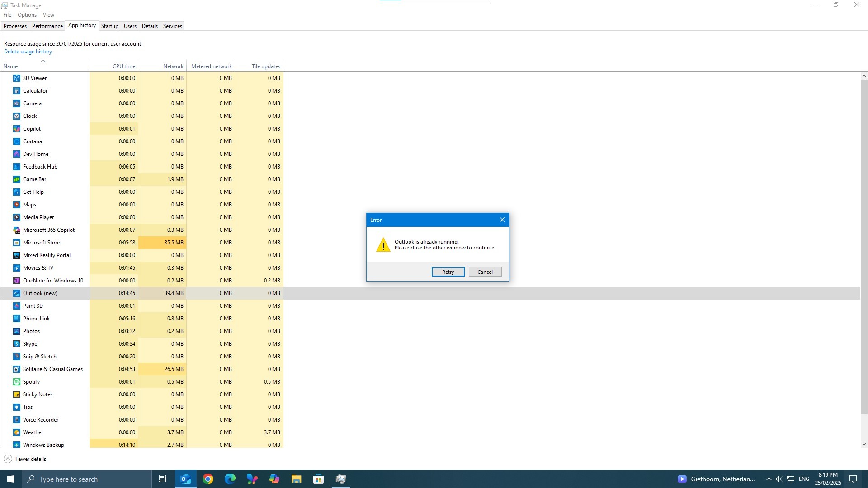Launch Outlook from the taskbar
Viewport: 868px width, 488px height.
coord(185,479)
